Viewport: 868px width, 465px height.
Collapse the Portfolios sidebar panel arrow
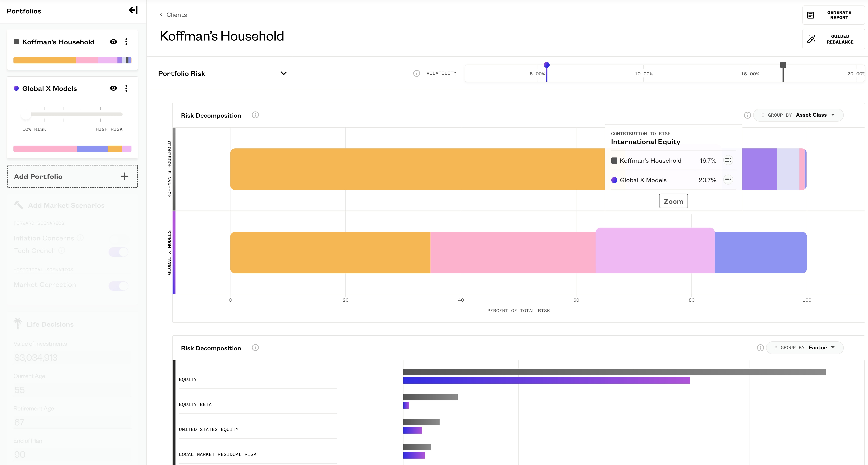point(133,10)
